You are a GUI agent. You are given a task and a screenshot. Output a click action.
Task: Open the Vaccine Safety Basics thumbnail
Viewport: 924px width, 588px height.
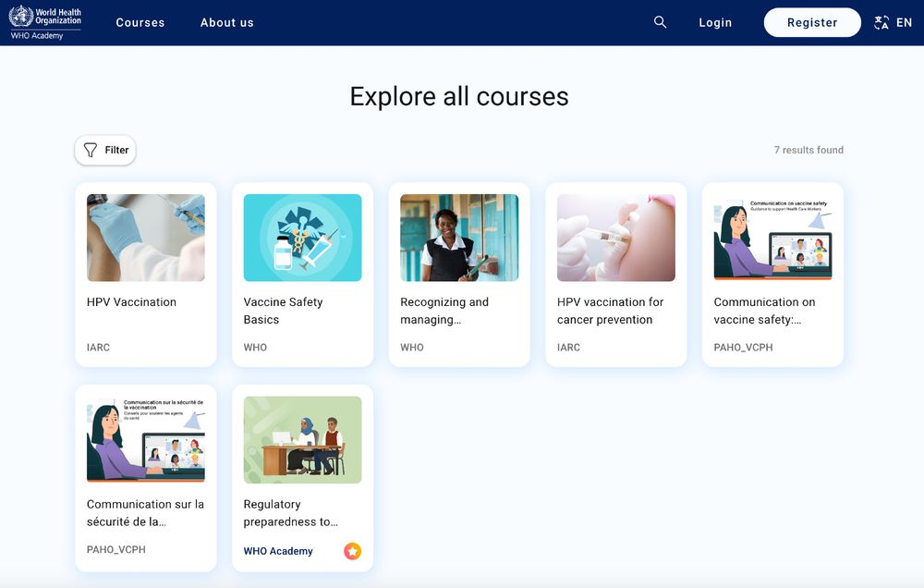302,238
